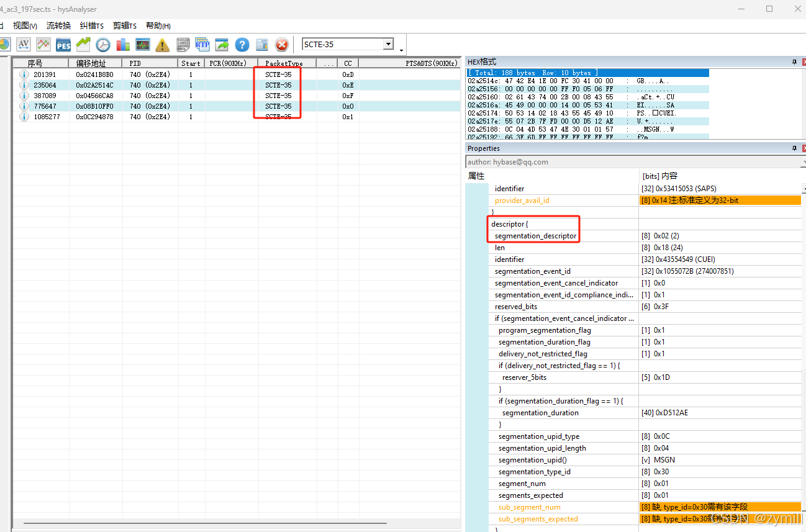
Task: Sort by the 序号 column header
Action: (x=41, y=63)
